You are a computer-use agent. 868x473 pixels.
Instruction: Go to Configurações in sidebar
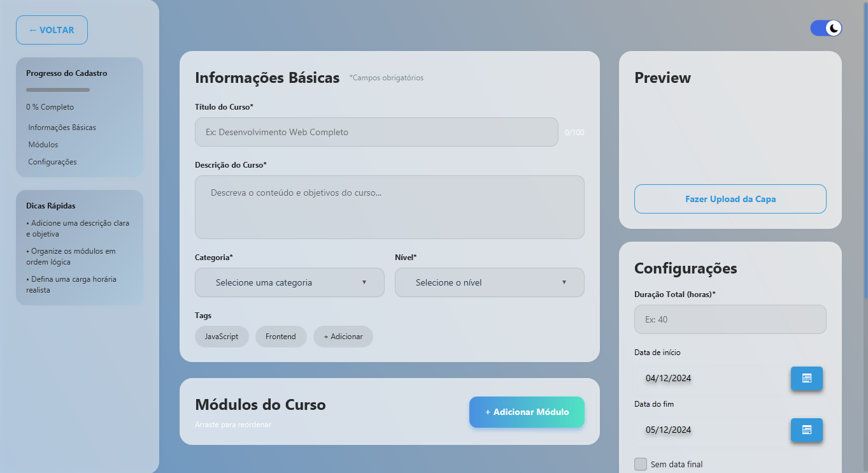click(52, 162)
